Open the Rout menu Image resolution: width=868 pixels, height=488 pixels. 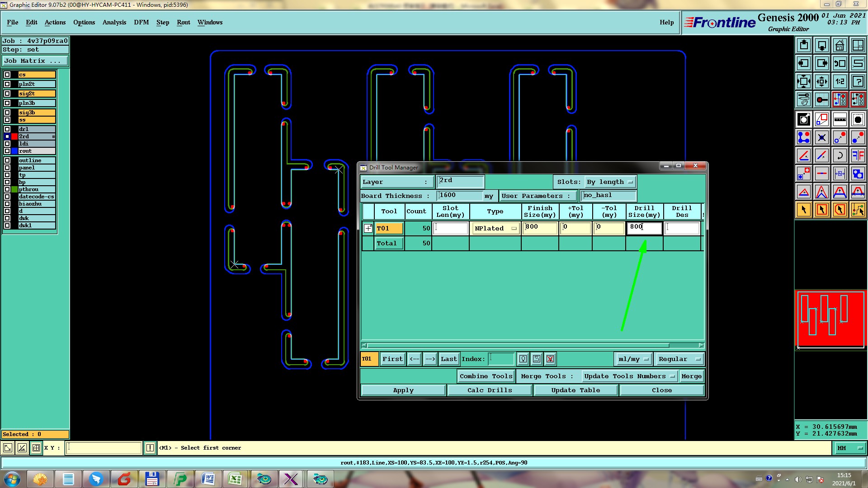tap(183, 22)
